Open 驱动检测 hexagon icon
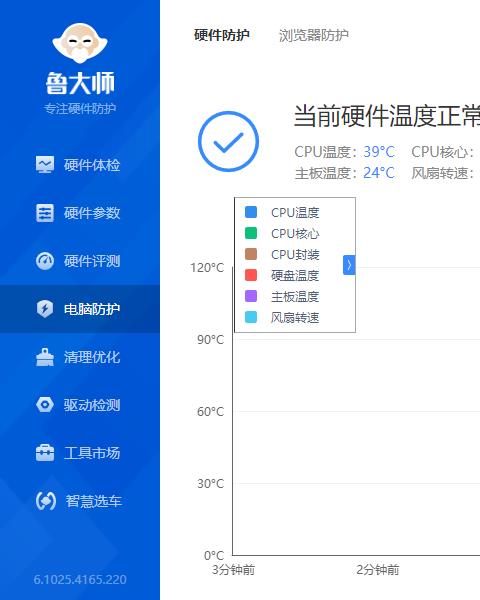Image resolution: width=480 pixels, height=600 pixels. pos(45,405)
